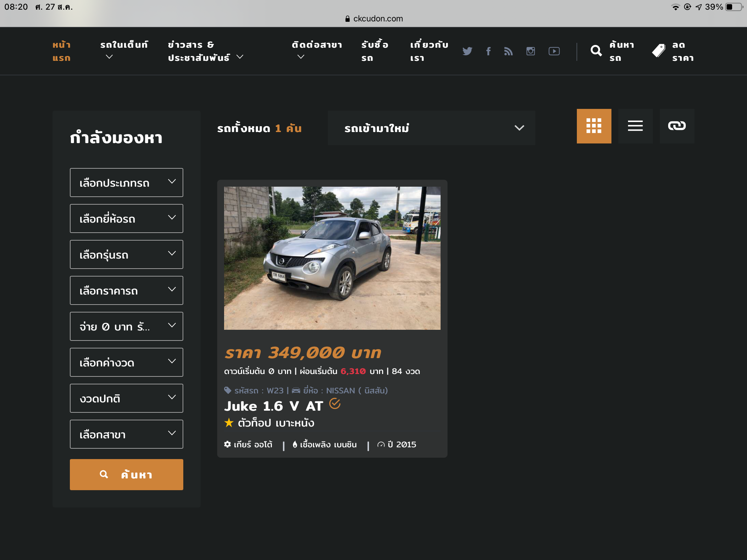Click the Facebook icon in header

click(488, 51)
